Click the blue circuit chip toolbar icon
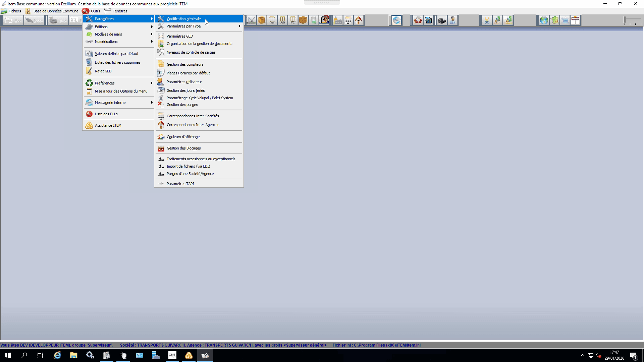The width and height of the screenshot is (644, 362). coord(428,20)
